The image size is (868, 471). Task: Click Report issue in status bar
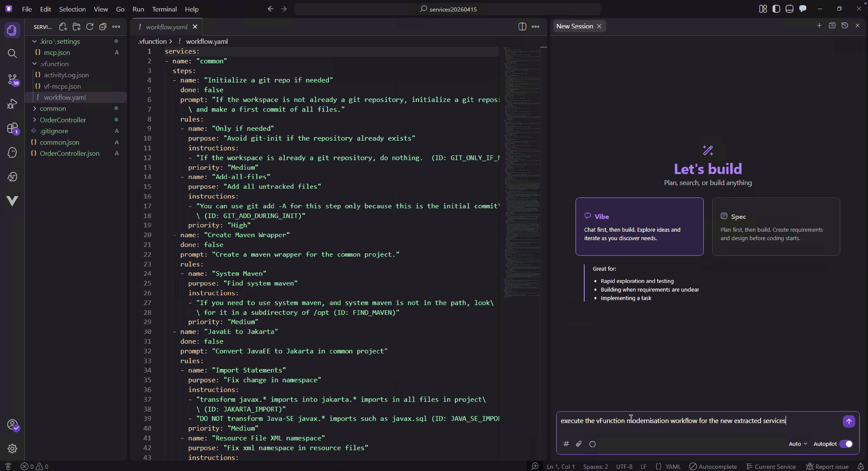pyautogui.click(x=827, y=467)
